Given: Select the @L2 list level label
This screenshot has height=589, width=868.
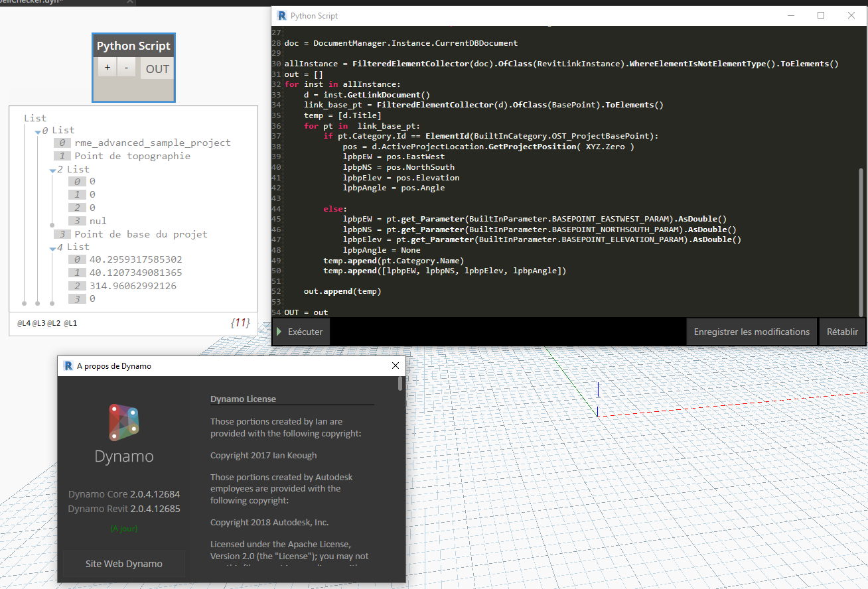Looking at the screenshot, I should pyautogui.click(x=54, y=324).
